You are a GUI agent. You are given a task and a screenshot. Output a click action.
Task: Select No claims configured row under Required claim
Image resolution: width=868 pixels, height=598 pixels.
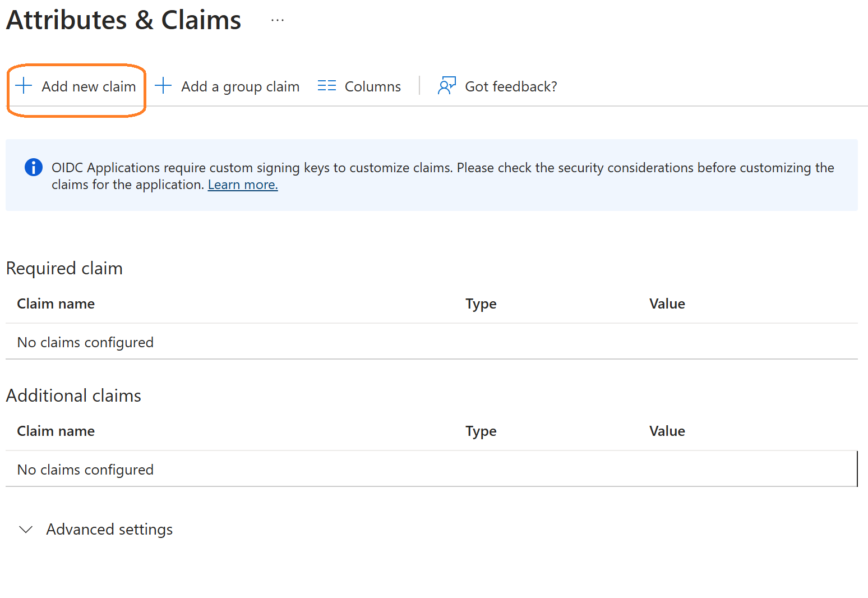coord(432,342)
